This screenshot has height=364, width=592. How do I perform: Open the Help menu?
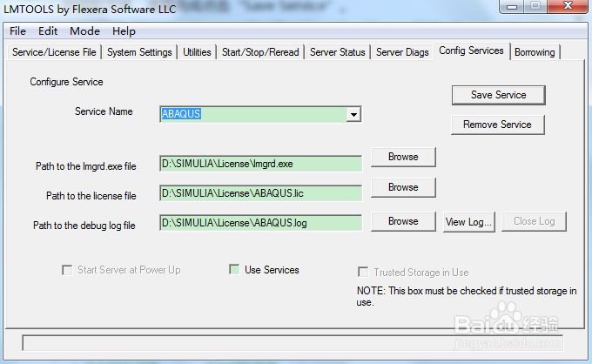[x=124, y=31]
